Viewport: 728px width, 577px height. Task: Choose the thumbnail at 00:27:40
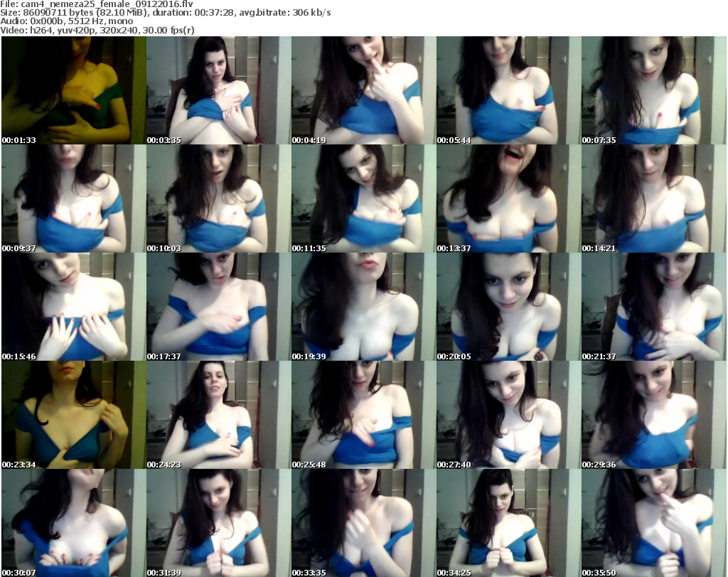point(508,415)
